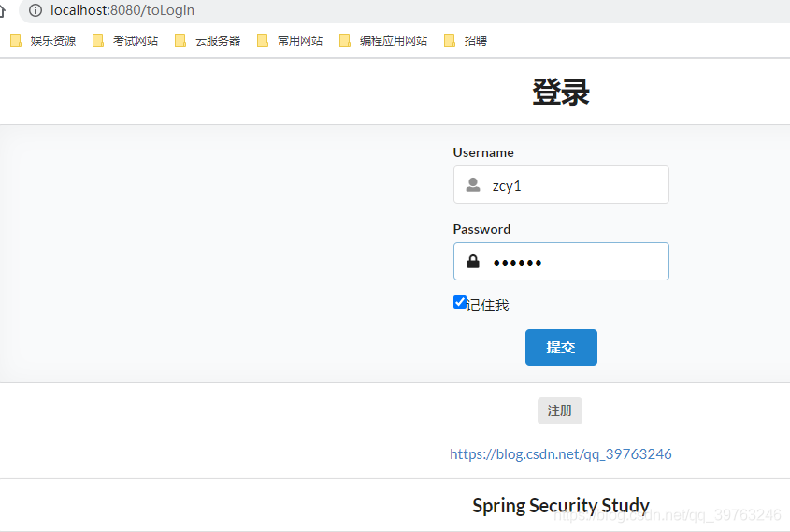The image size is (790, 532).
Task: Click the user icon in Username field
Action: [x=473, y=185]
